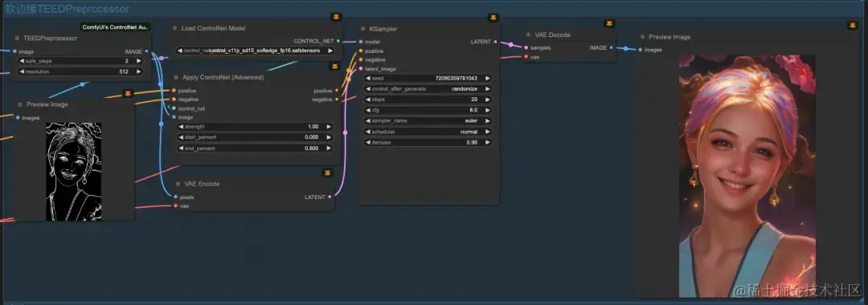868x305 pixels.
Task: Lower end_percent with the left arrow
Action: click(181, 148)
